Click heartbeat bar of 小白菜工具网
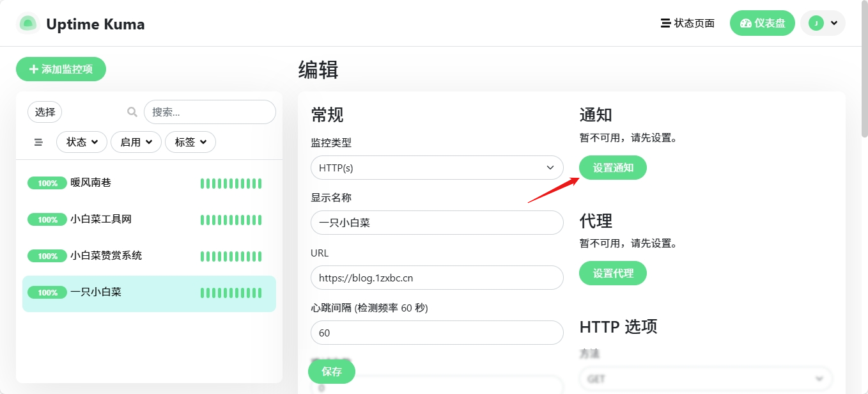The height and width of the screenshot is (394, 868). pyautogui.click(x=231, y=220)
